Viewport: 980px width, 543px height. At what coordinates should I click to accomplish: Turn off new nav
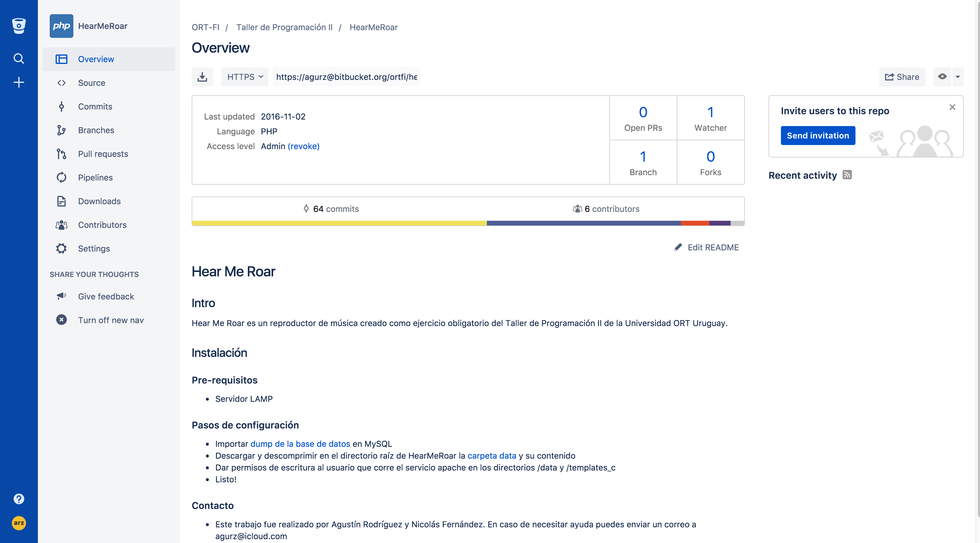[x=111, y=320]
